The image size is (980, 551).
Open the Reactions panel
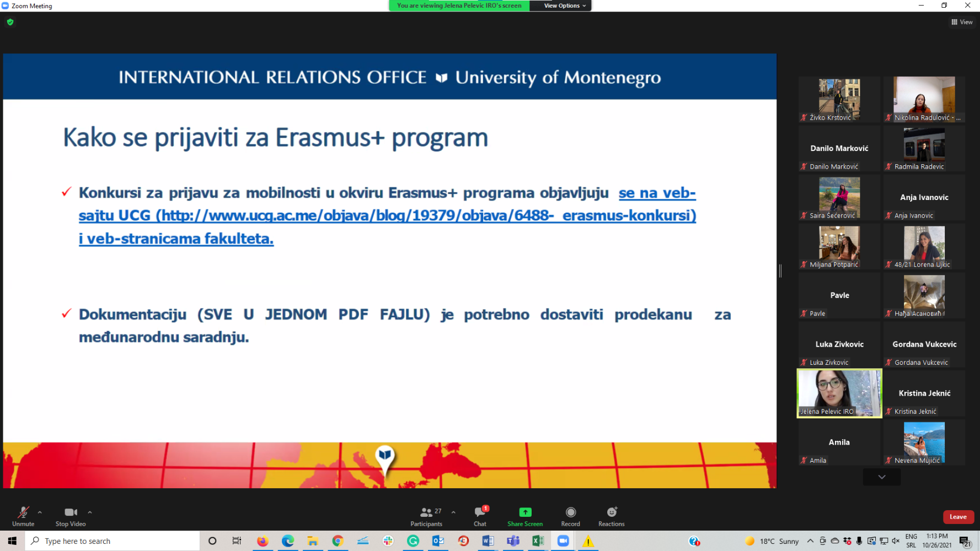pyautogui.click(x=611, y=516)
